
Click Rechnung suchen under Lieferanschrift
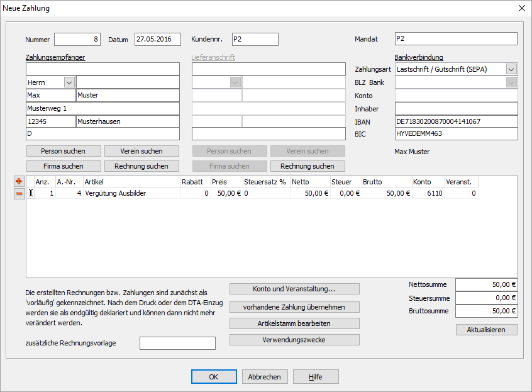click(308, 166)
